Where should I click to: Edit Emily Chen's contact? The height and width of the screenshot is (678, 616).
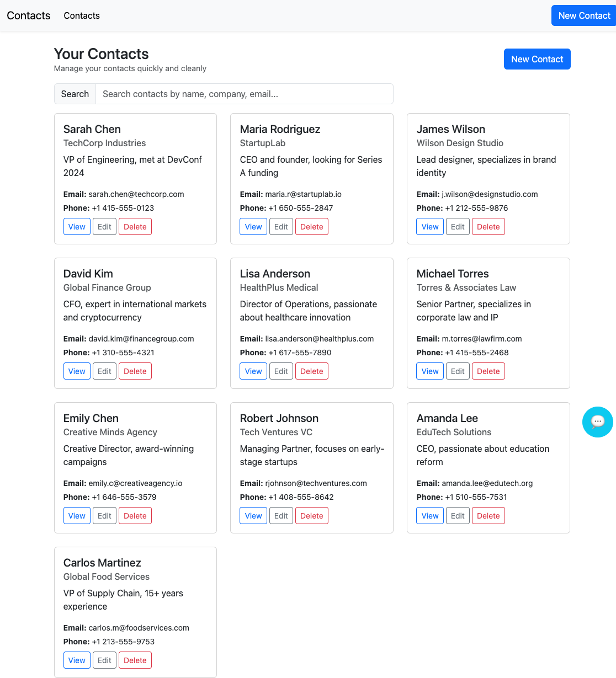[104, 516]
